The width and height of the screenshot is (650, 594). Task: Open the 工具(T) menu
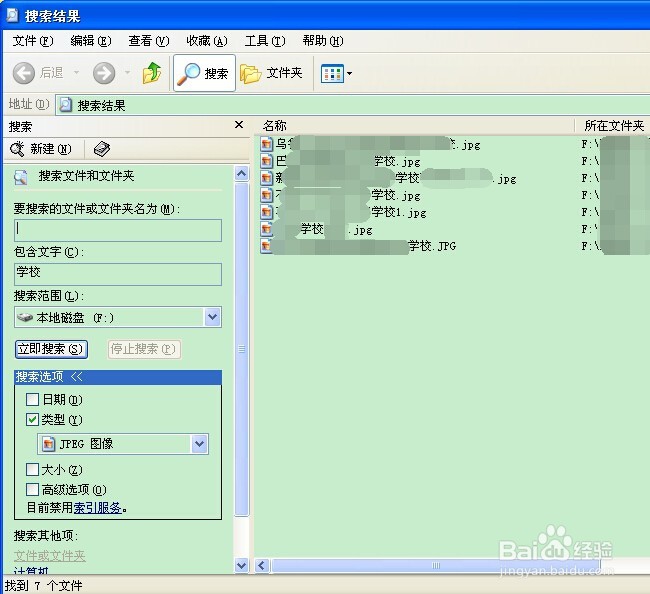265,41
